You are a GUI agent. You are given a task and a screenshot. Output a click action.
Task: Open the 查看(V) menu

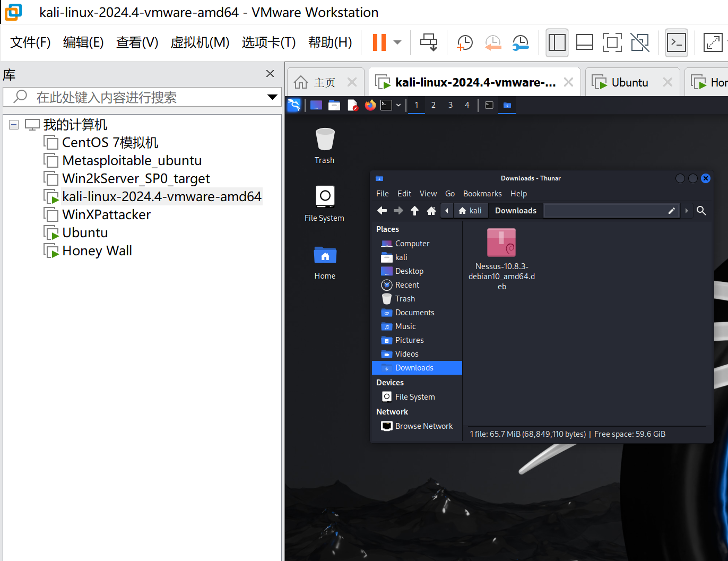click(137, 42)
